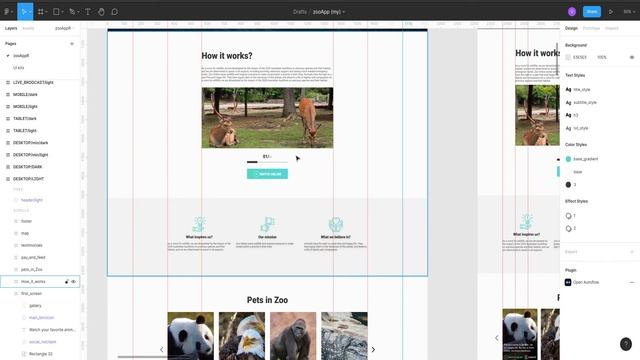Select effect style 1 icon
640x360 pixels.
[x=568, y=216]
